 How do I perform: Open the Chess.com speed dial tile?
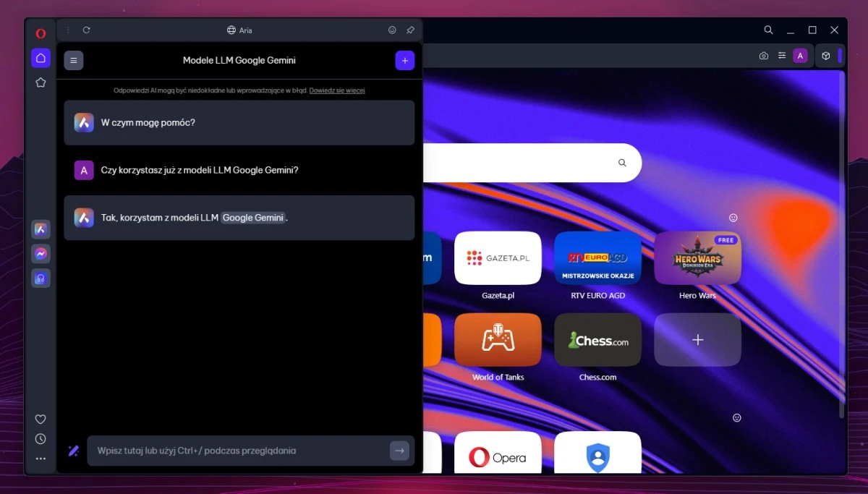point(597,340)
